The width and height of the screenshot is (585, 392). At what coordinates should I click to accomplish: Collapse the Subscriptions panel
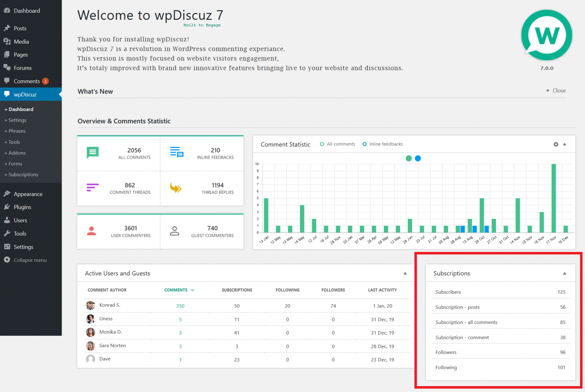(564, 273)
